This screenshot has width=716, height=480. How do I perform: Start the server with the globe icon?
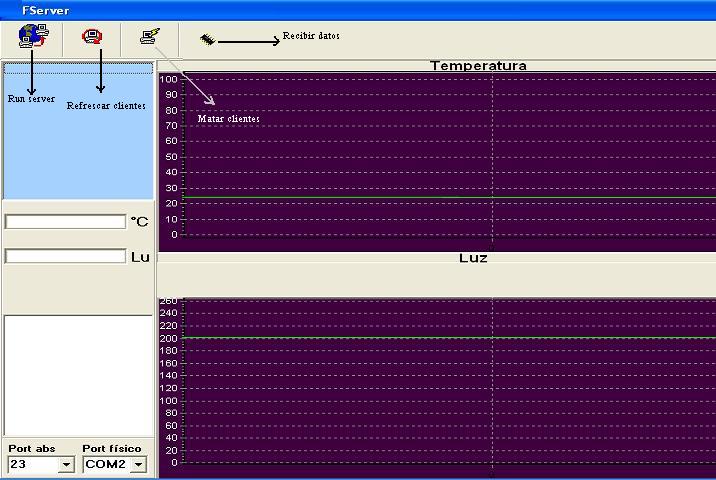pos(33,36)
